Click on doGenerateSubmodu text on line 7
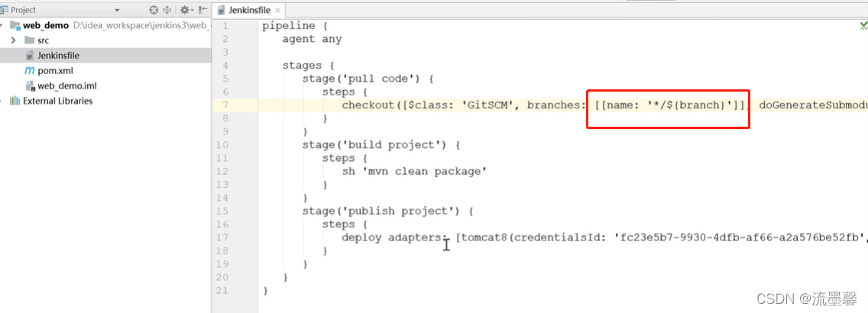This screenshot has width=868, height=313. click(x=813, y=105)
